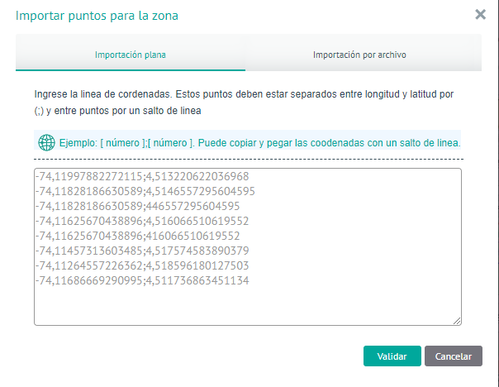Click the Cancelar button
This screenshot has width=499, height=387.
click(x=453, y=356)
